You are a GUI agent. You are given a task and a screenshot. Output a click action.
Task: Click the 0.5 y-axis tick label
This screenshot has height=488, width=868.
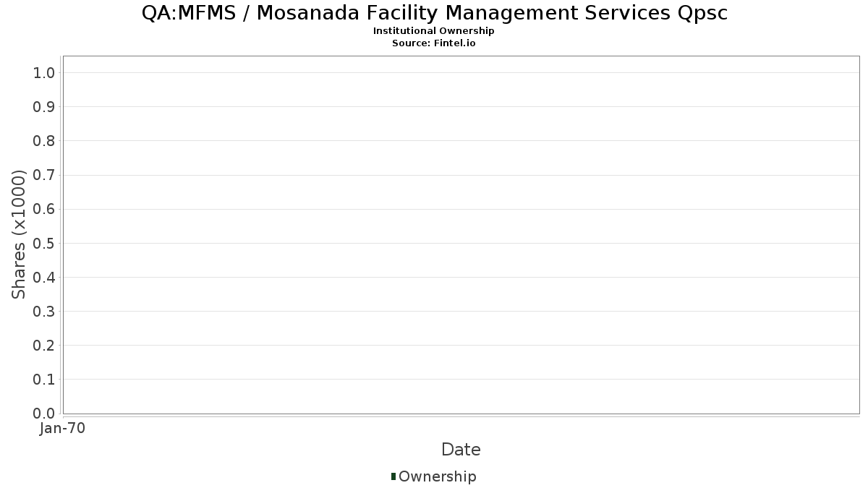coord(44,243)
